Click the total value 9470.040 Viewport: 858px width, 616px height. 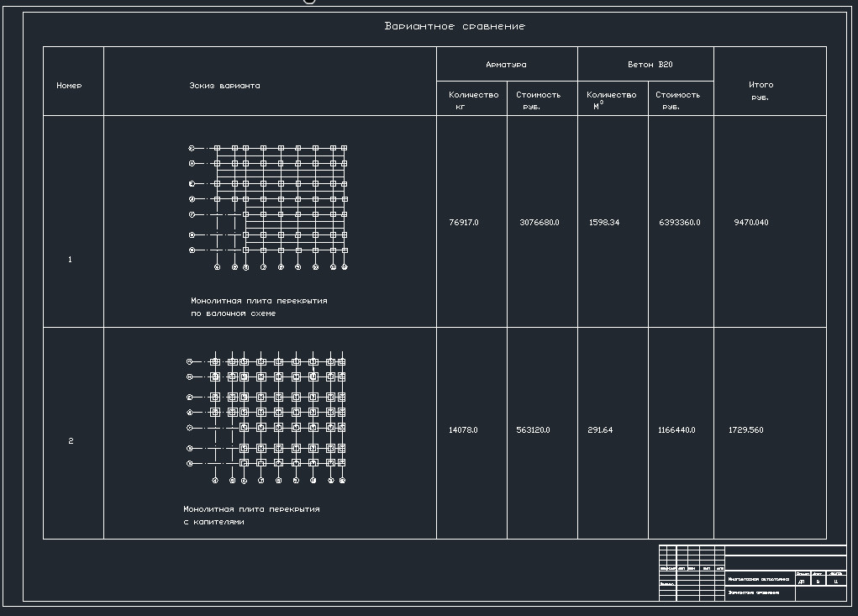[x=750, y=223]
